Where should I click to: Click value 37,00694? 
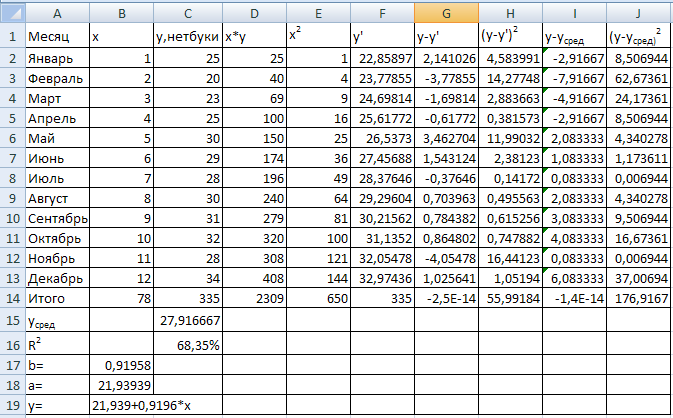(638, 278)
